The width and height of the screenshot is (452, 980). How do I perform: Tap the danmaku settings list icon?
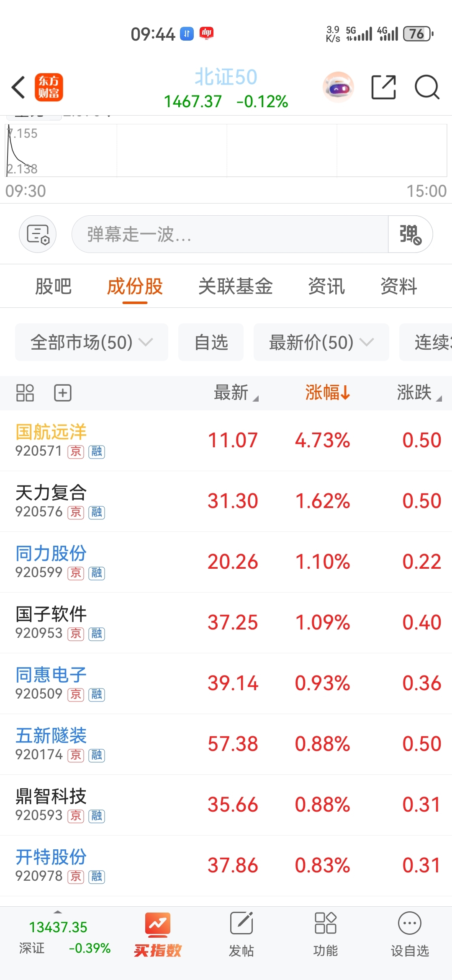38,234
